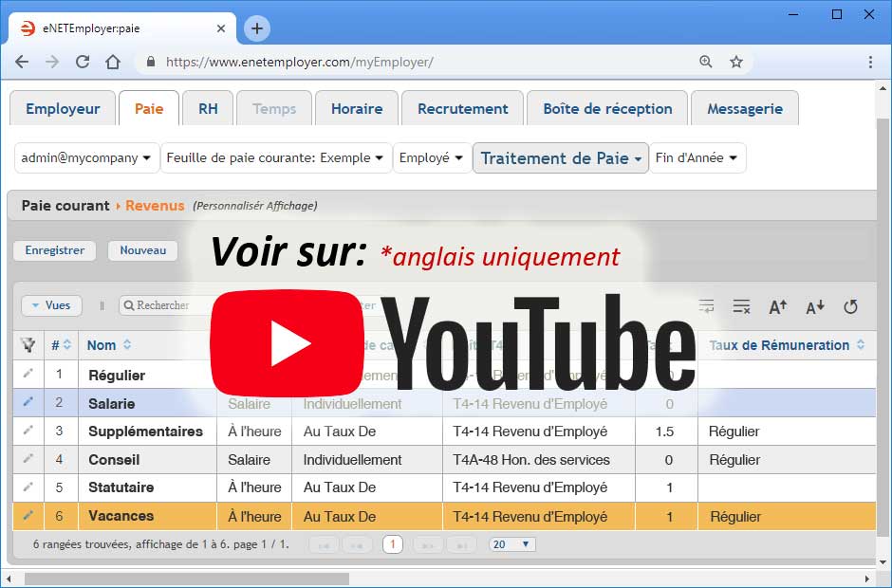
Task: Refresh the table with the circular arrow icon
Action: [850, 305]
